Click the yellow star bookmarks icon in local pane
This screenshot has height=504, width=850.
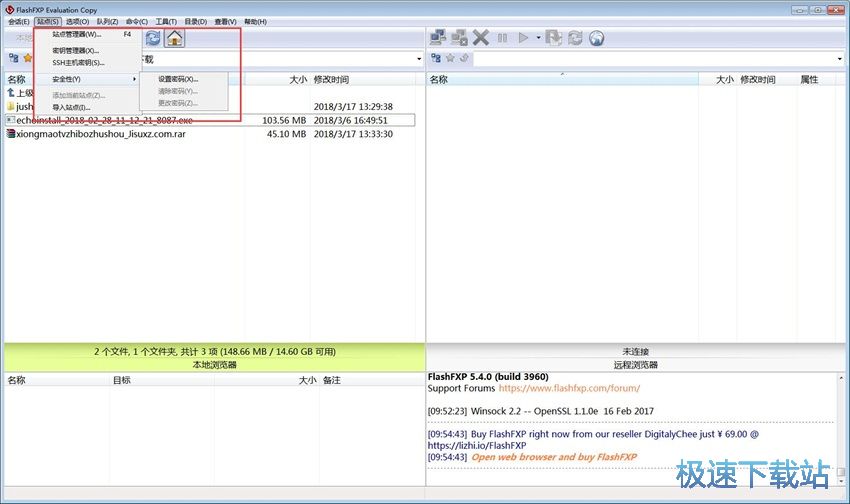point(28,58)
